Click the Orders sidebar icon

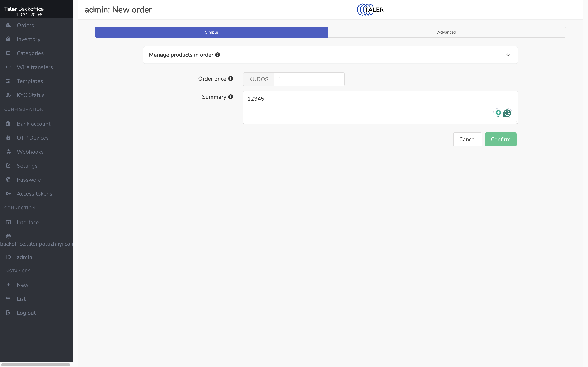coord(9,25)
